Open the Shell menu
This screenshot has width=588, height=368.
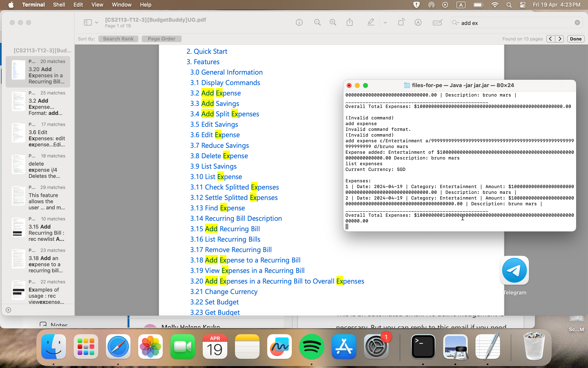(59, 5)
